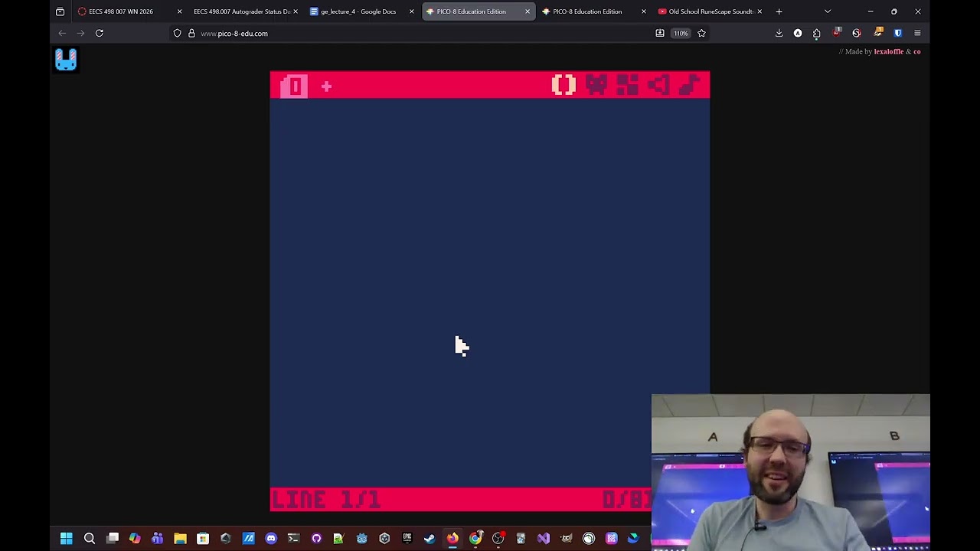The image size is (980, 551).
Task: Open GitHub Desktop from the taskbar
Action: [316, 539]
